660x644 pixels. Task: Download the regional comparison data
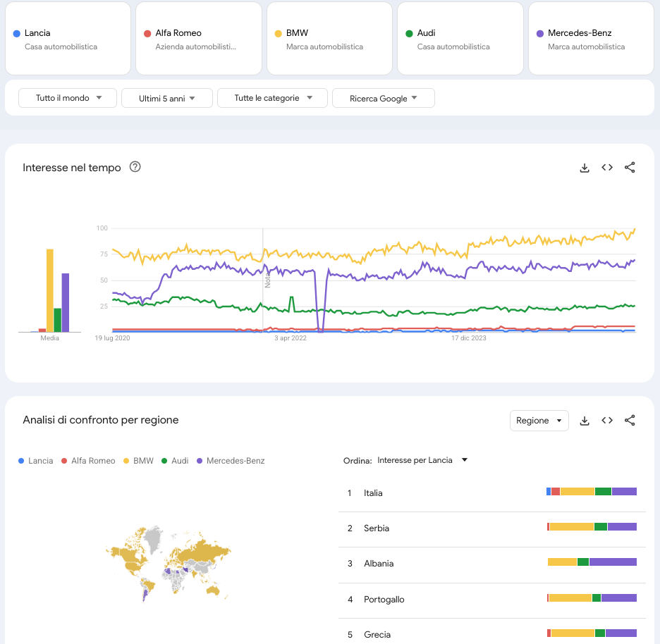coord(585,421)
